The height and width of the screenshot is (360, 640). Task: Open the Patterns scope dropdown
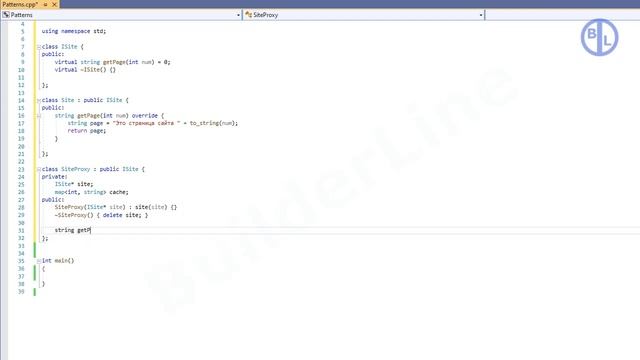[x=238, y=15]
